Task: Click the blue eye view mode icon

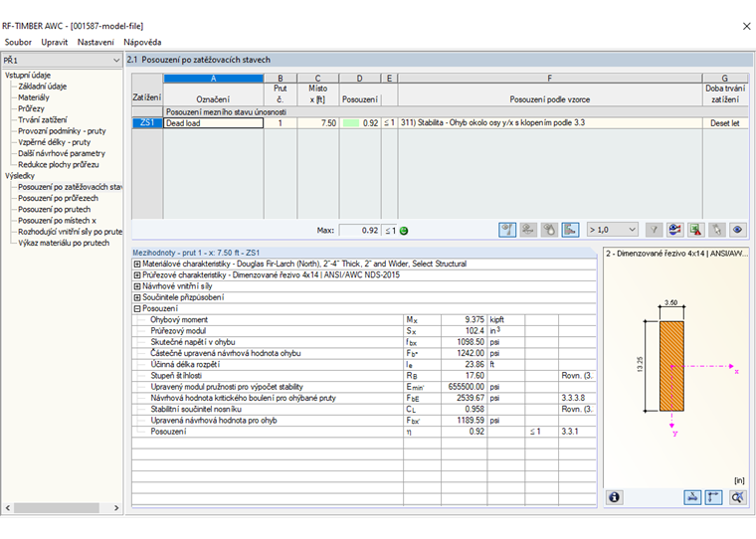Action: (x=738, y=230)
